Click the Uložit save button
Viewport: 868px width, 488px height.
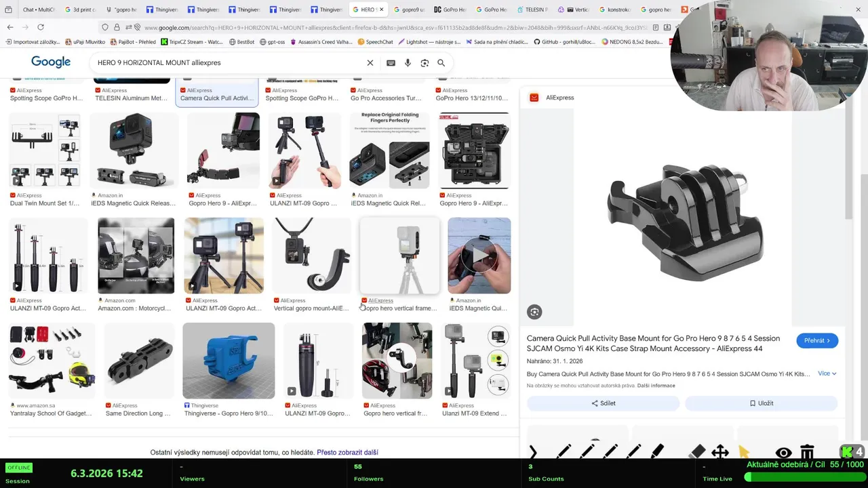[762, 403]
